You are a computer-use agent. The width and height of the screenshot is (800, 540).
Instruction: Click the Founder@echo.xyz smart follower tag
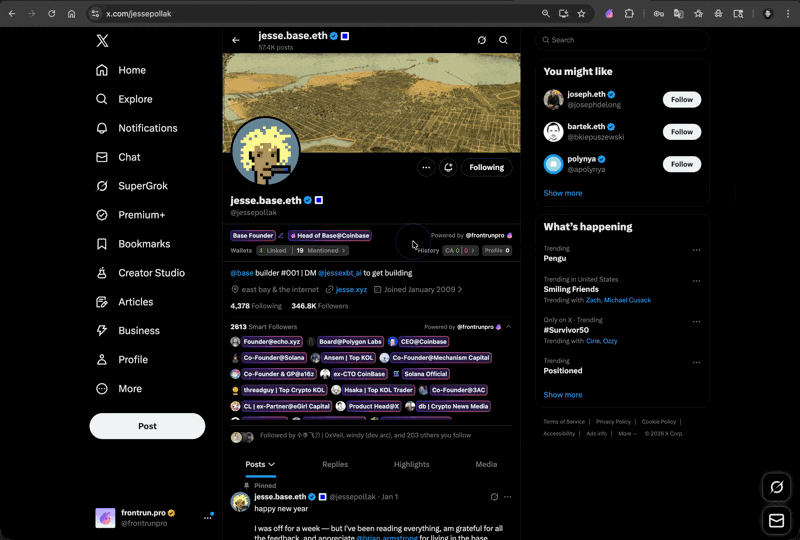(272, 342)
